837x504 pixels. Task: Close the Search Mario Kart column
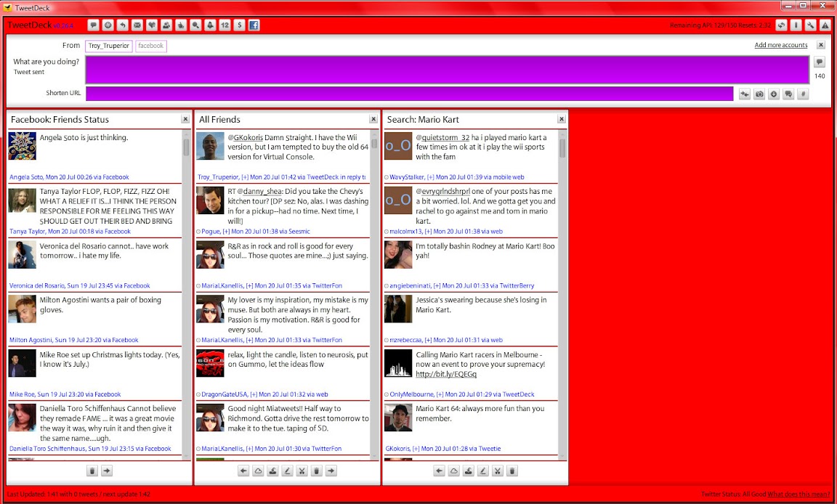tap(561, 120)
